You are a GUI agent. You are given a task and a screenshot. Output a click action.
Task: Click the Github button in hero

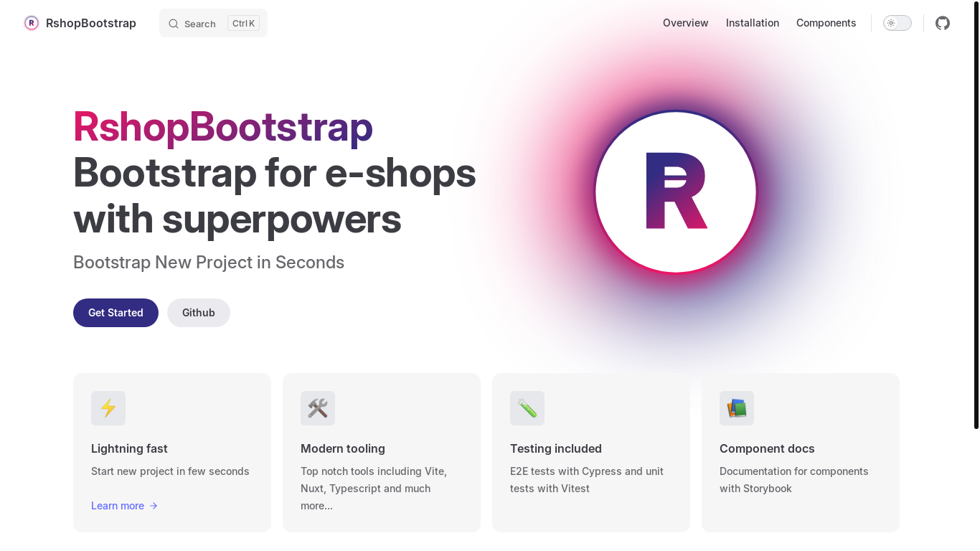click(x=199, y=313)
